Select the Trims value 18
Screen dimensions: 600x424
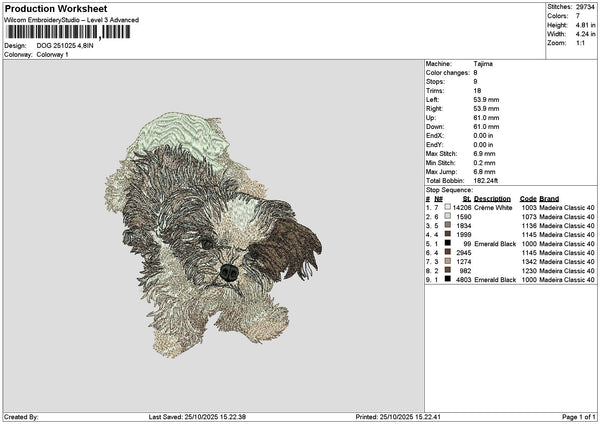[x=477, y=91]
